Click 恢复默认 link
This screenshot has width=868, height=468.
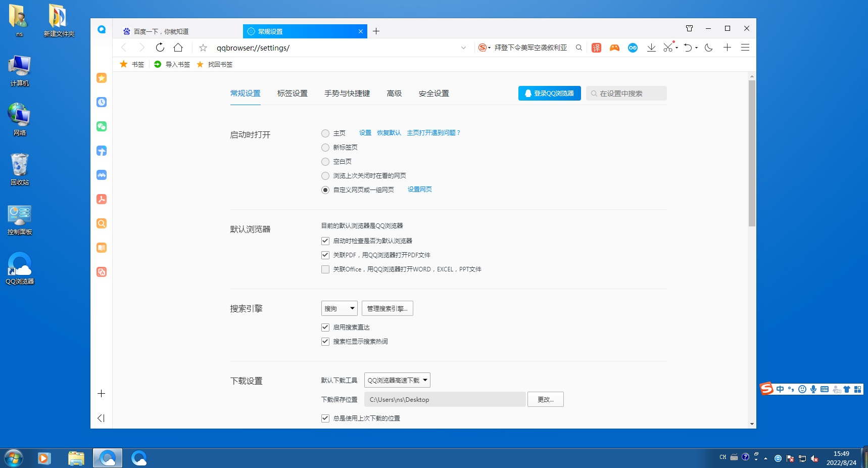(x=389, y=133)
